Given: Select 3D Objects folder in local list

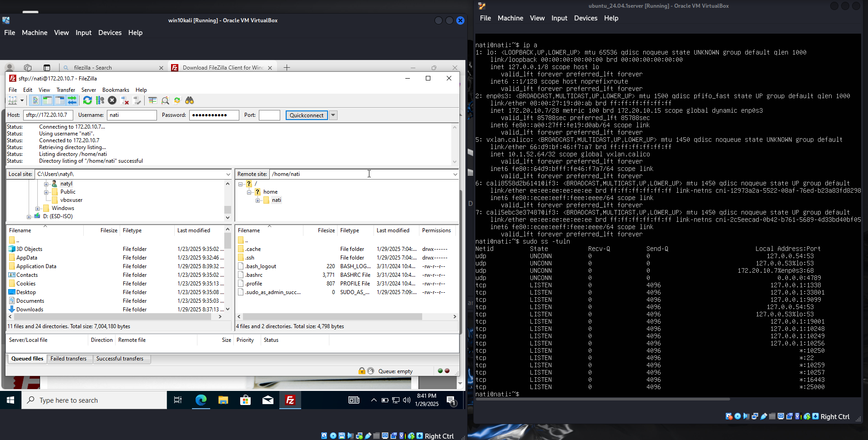Looking at the screenshot, I should [x=29, y=249].
